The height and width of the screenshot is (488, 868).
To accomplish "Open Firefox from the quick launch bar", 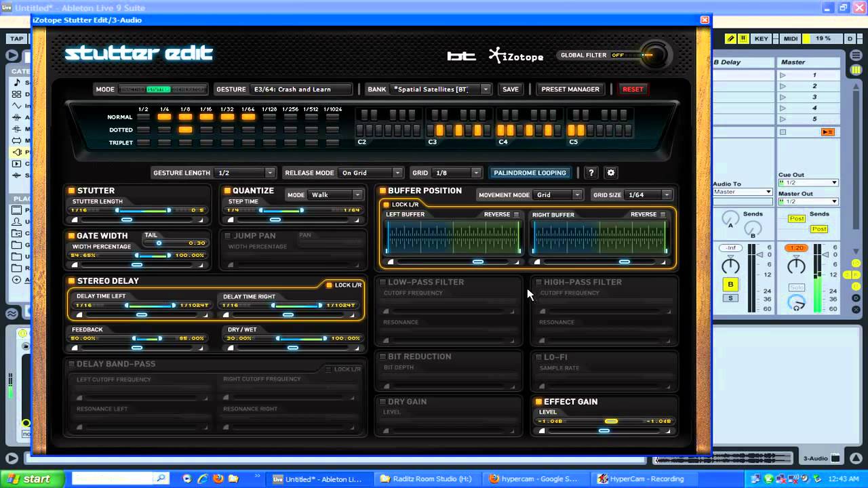I will (218, 479).
